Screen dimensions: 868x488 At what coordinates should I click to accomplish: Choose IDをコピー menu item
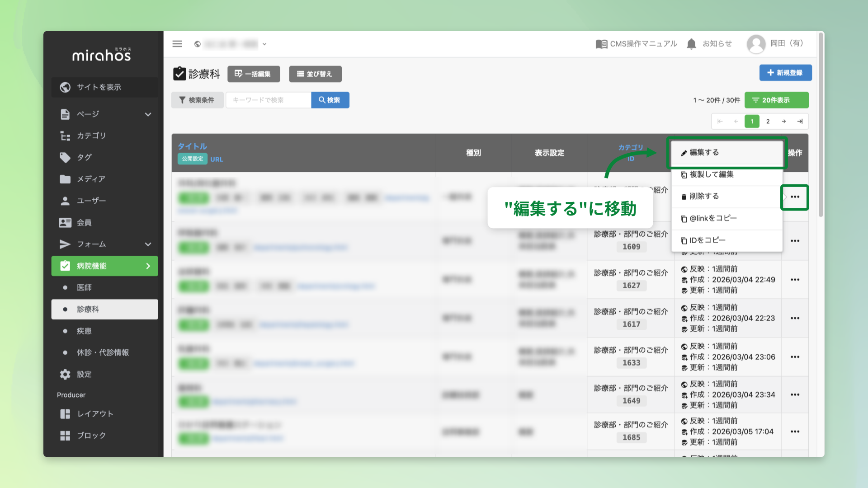(727, 240)
